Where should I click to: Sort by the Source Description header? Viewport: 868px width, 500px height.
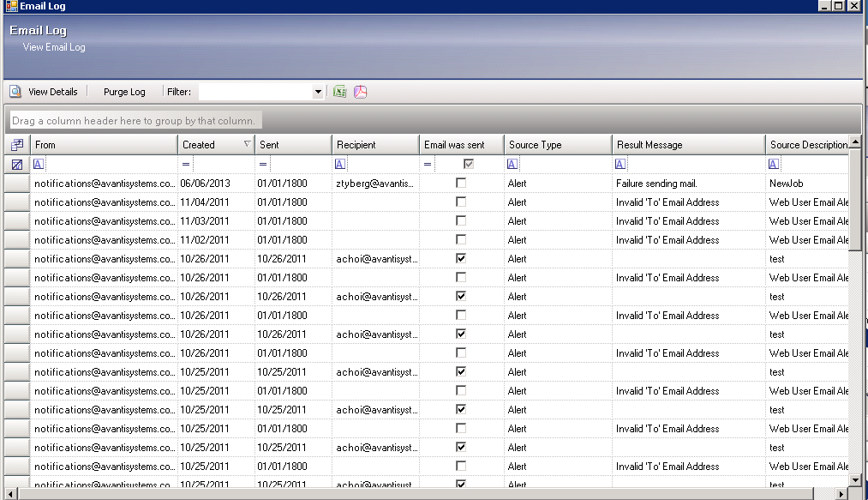pyautogui.click(x=808, y=145)
